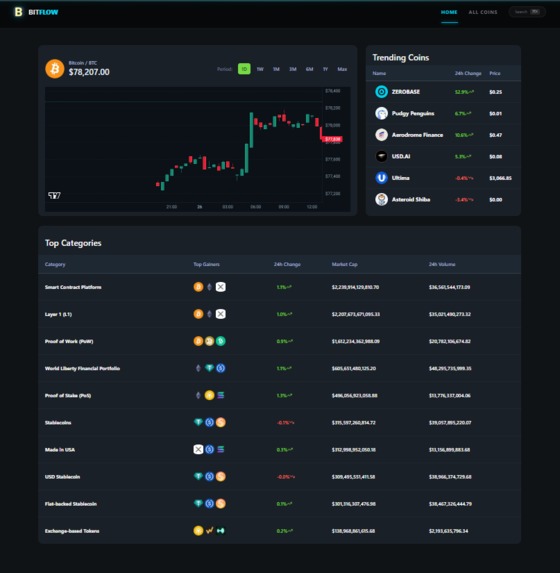560x573 pixels.
Task: Open the Ultima coin icon
Action: click(x=381, y=178)
